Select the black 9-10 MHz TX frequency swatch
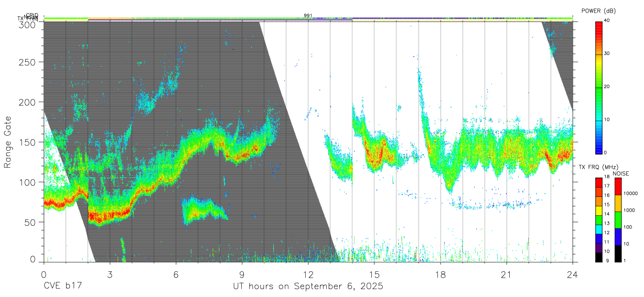The width and height of the screenshot is (644, 297). pyautogui.click(x=598, y=257)
